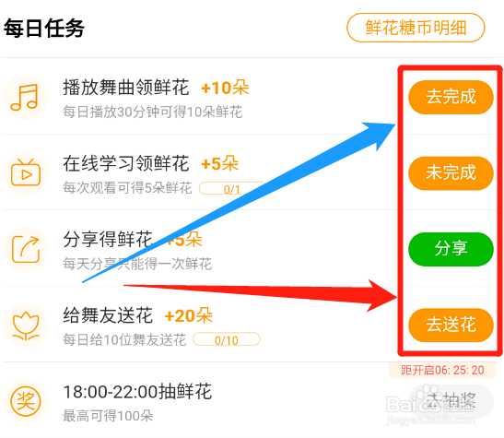
Task: Open 鲜花糖币明细 details
Action: [416, 28]
